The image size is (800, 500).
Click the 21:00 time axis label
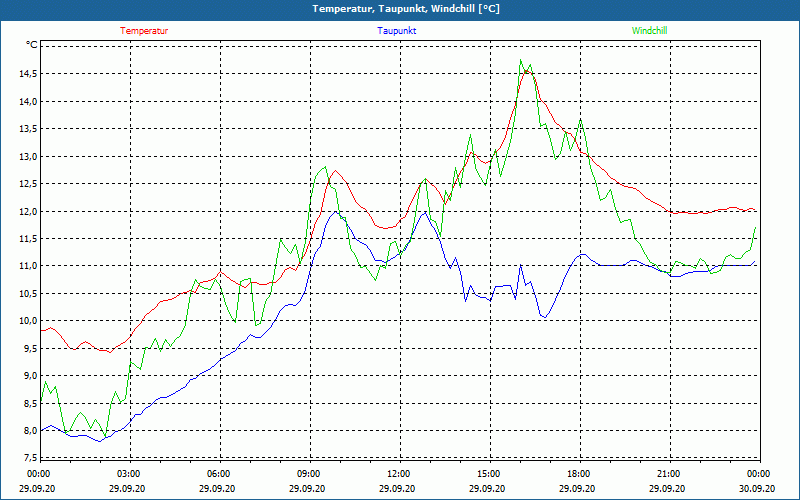pos(668,474)
